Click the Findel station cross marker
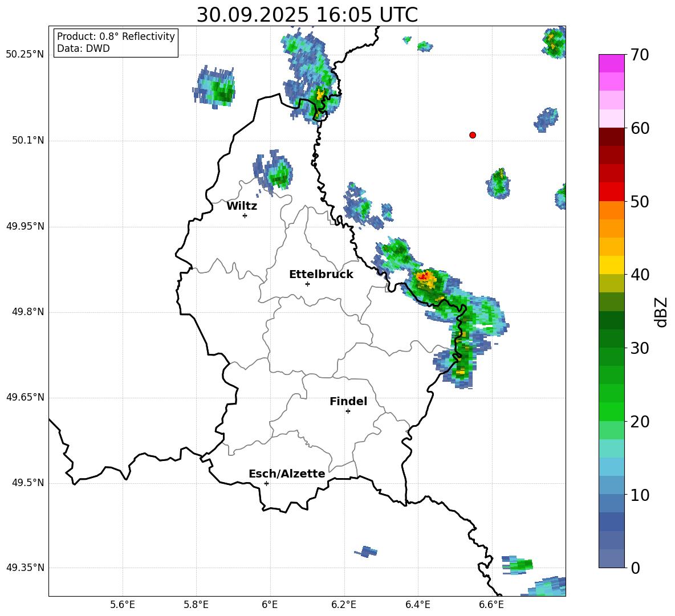Screen dimensions: 675x616 [348, 411]
